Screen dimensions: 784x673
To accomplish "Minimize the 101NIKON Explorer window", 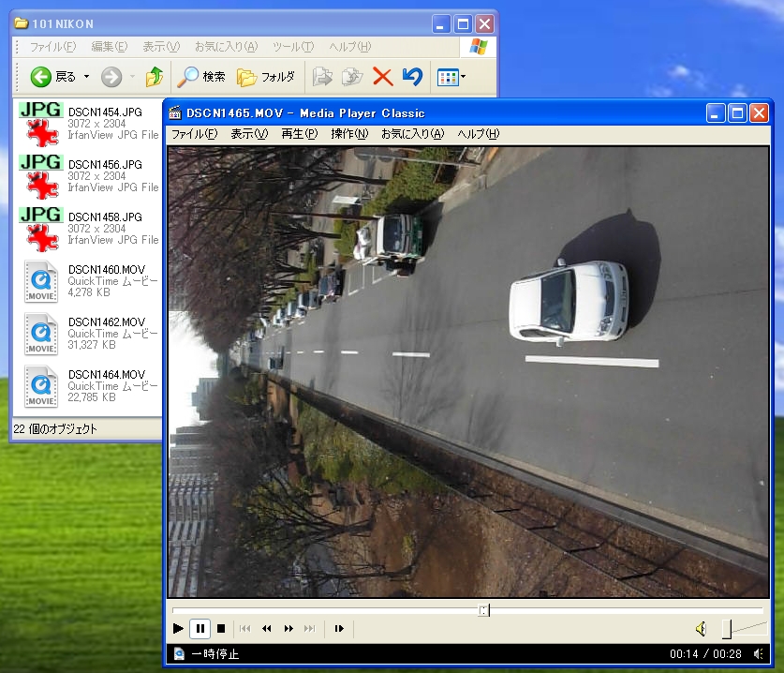I will coord(440,24).
